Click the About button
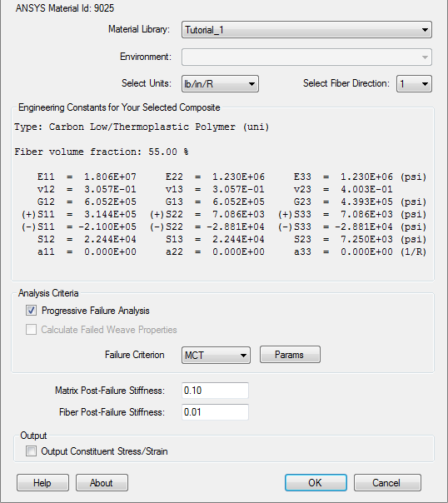 [x=102, y=482]
